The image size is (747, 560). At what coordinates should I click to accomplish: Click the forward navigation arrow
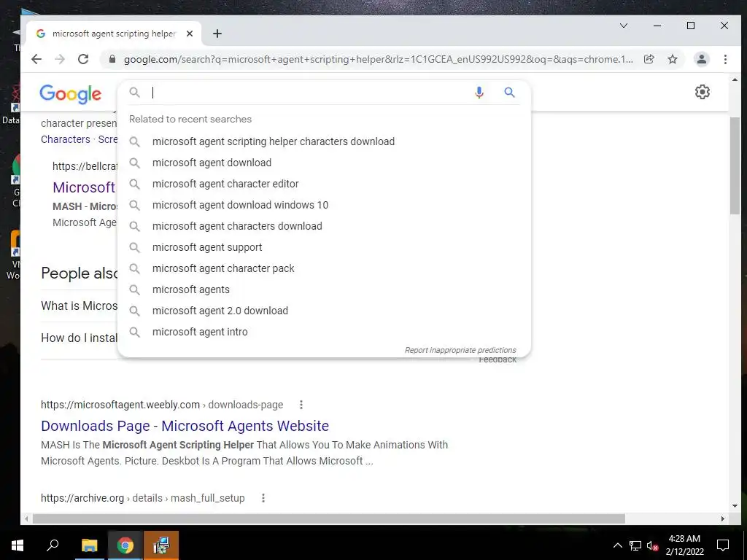pyautogui.click(x=60, y=59)
